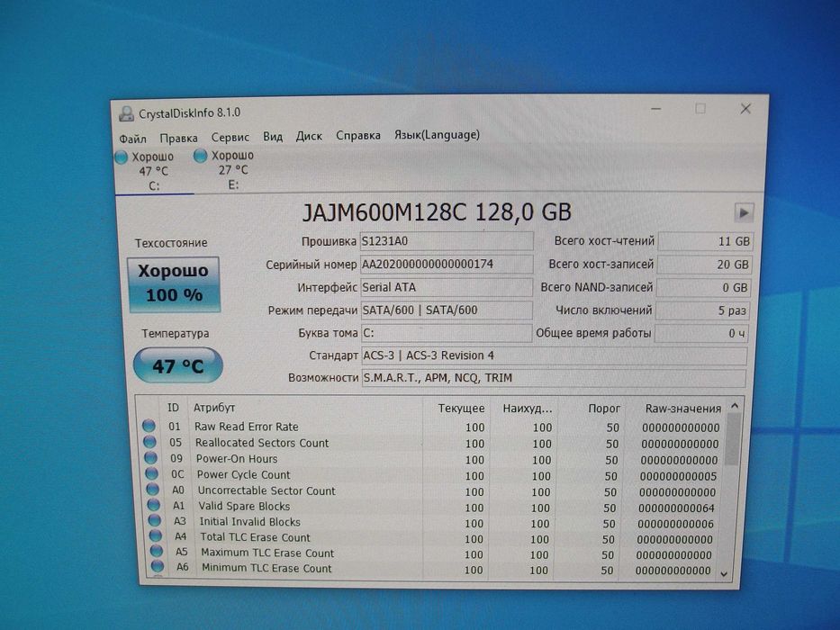Click the Порог column header
Image resolution: width=840 pixels, height=630 pixels.
604,409
